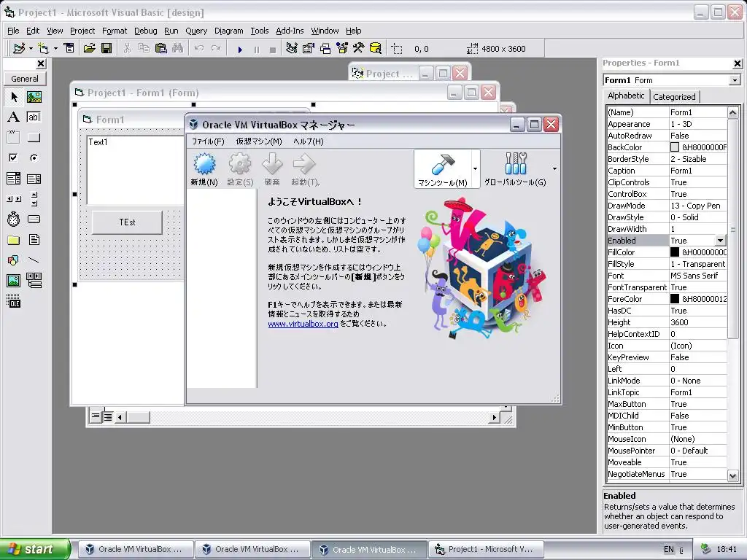Open the Form Layout window
Screen dimensions: 747x560
[325, 49]
